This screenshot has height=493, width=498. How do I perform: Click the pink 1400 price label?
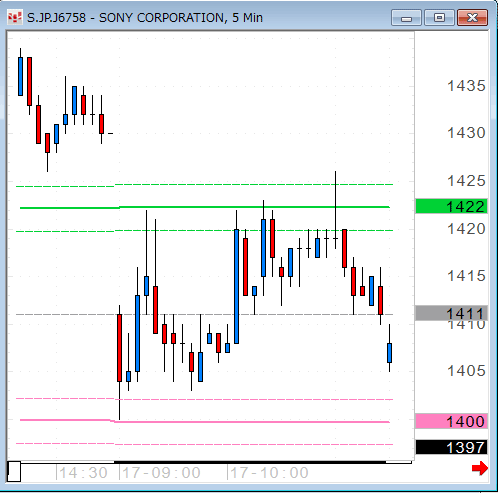point(452,421)
